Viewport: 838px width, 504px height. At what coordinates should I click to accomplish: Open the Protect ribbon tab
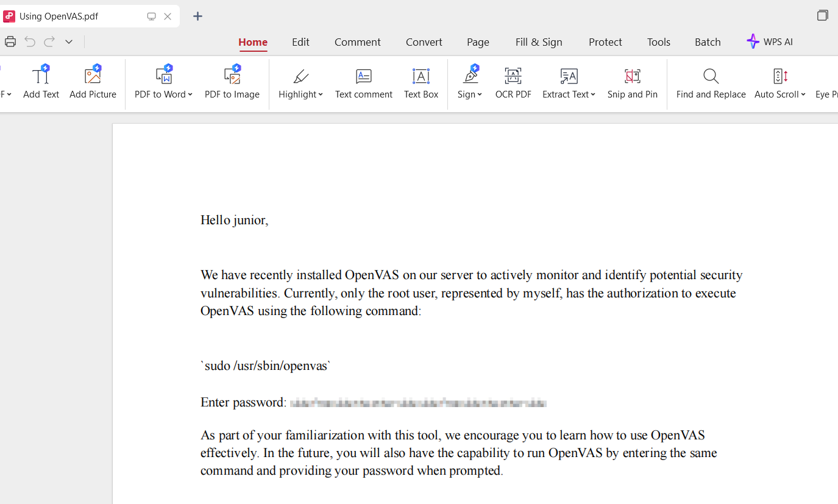pyautogui.click(x=605, y=42)
